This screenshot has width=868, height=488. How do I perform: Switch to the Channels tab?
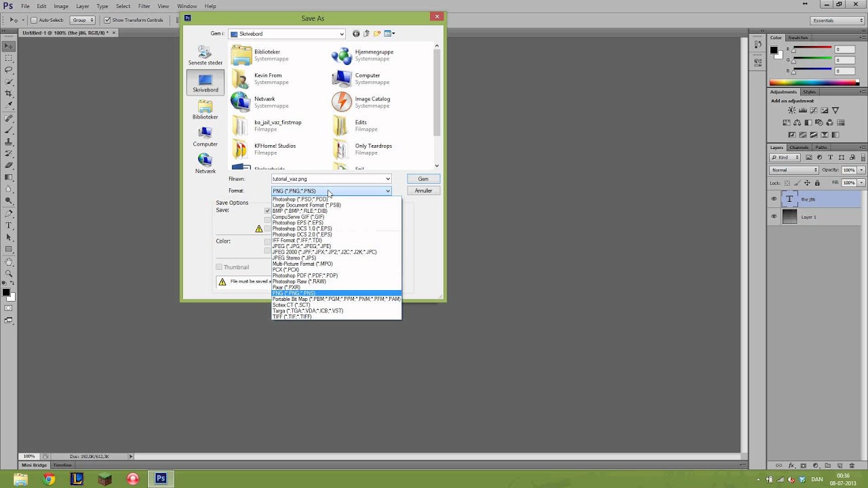click(799, 147)
